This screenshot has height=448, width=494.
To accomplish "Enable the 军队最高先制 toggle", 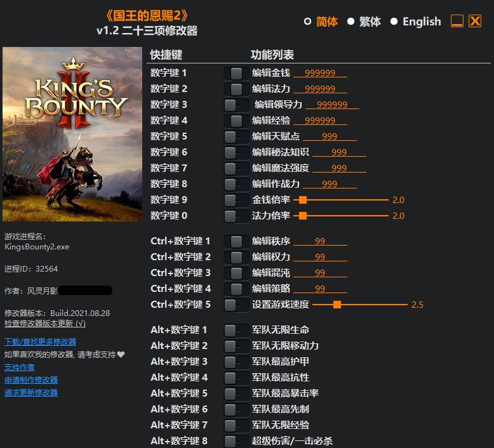I will click(x=236, y=410).
